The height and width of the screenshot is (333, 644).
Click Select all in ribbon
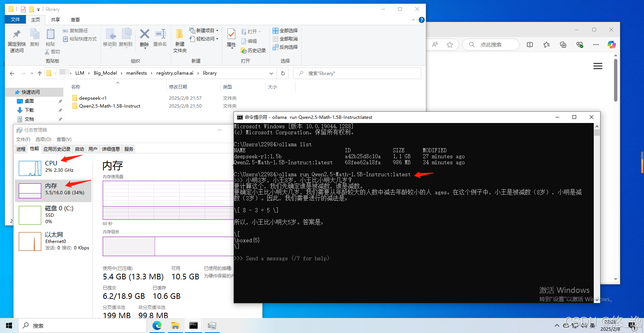coord(285,31)
